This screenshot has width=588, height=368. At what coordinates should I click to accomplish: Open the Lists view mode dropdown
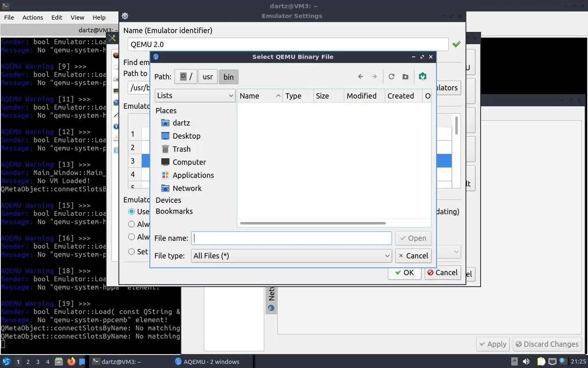[195, 96]
